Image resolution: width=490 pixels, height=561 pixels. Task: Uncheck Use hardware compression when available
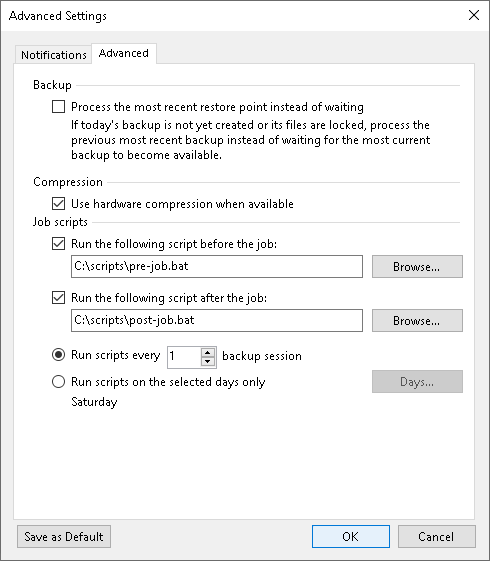(x=59, y=204)
